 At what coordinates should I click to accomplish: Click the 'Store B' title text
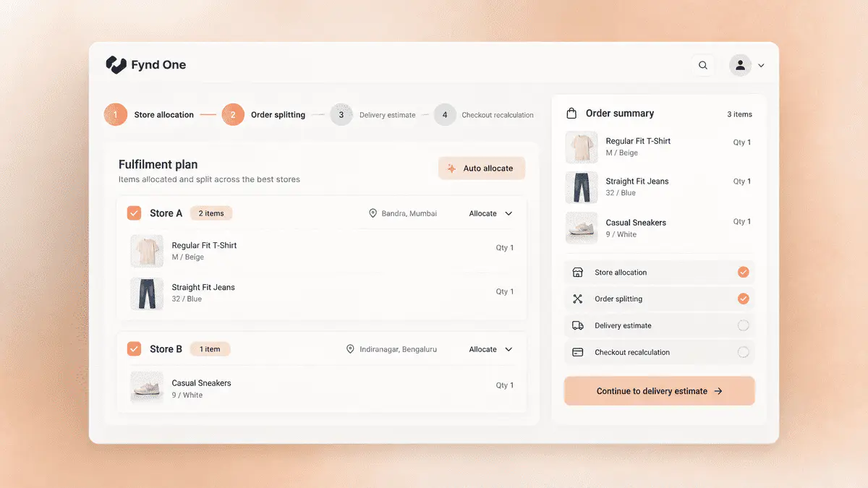tap(166, 349)
